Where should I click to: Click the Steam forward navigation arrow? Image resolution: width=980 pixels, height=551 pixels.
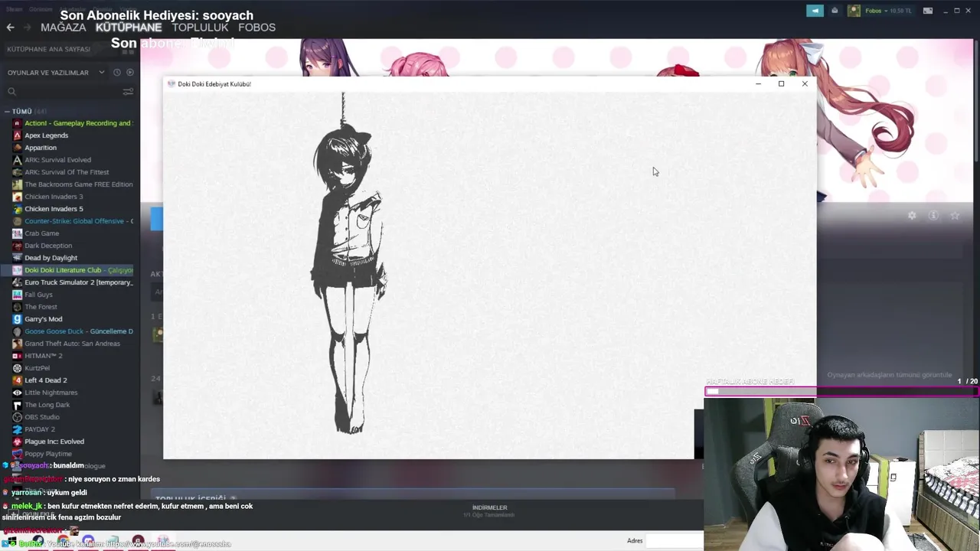tap(27, 28)
